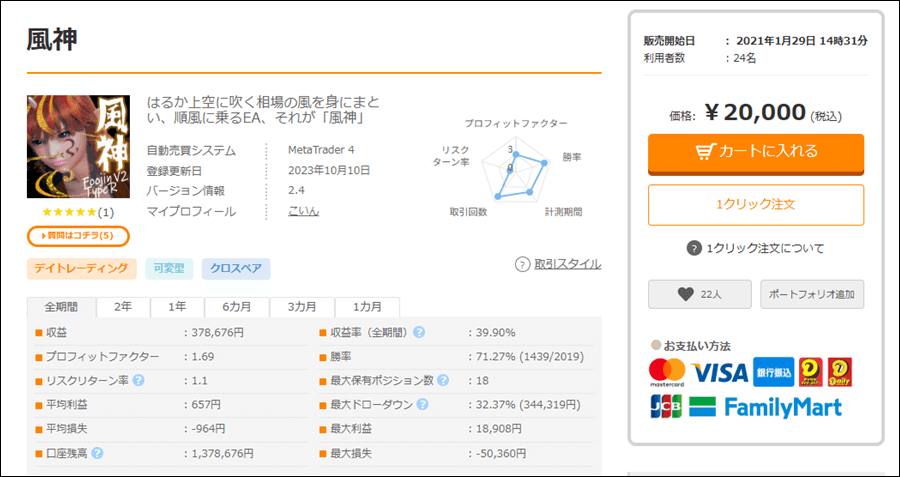The width and height of the screenshot is (900, 477).
Task: Click the five-star rating under the thumbnail
Action: click(x=69, y=212)
